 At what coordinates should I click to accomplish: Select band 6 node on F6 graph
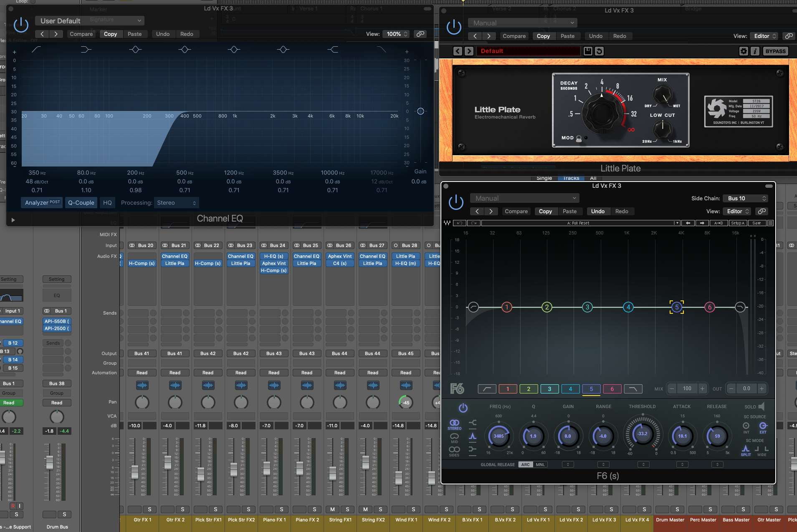pos(710,307)
